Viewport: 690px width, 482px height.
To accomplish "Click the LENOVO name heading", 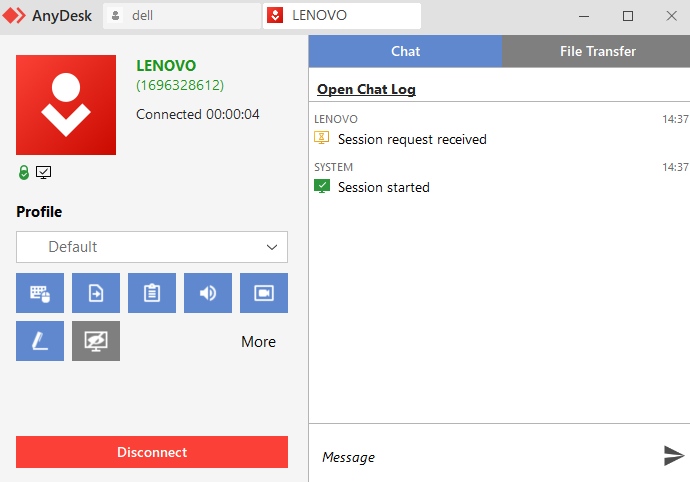I will 166,66.
